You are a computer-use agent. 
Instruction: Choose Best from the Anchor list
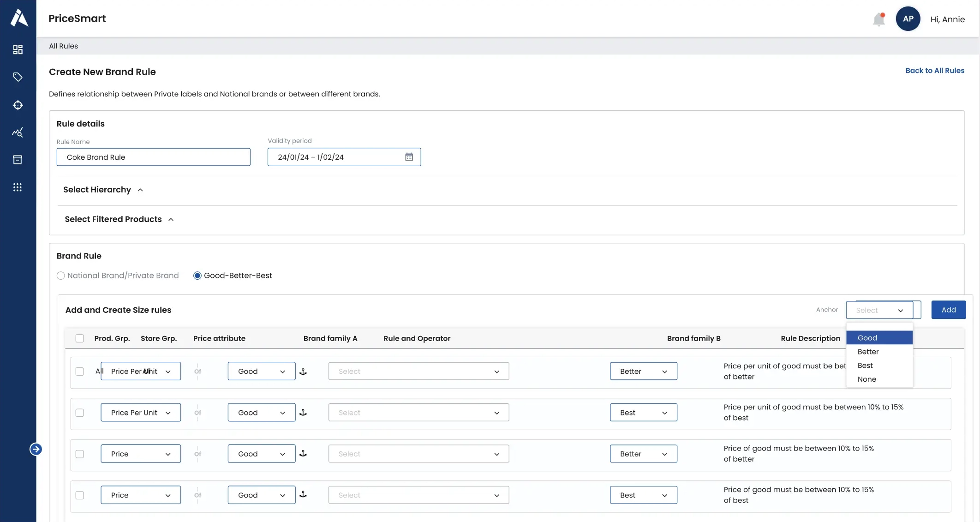point(879,366)
